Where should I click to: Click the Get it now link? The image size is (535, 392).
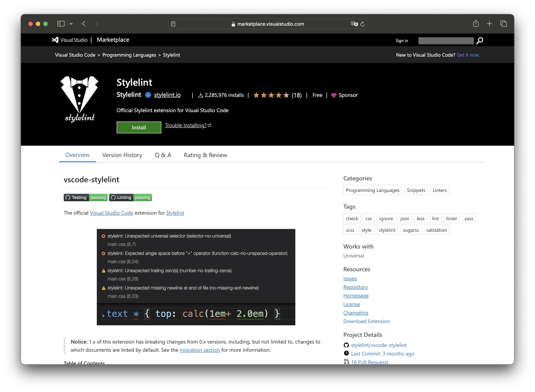(468, 55)
